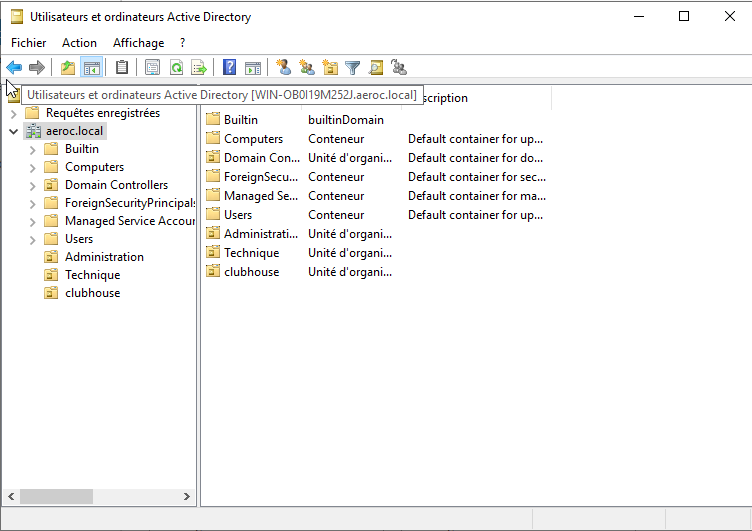Screen dimensions: 752x531
Task: Create a new group with toolbar icon
Action: point(307,67)
